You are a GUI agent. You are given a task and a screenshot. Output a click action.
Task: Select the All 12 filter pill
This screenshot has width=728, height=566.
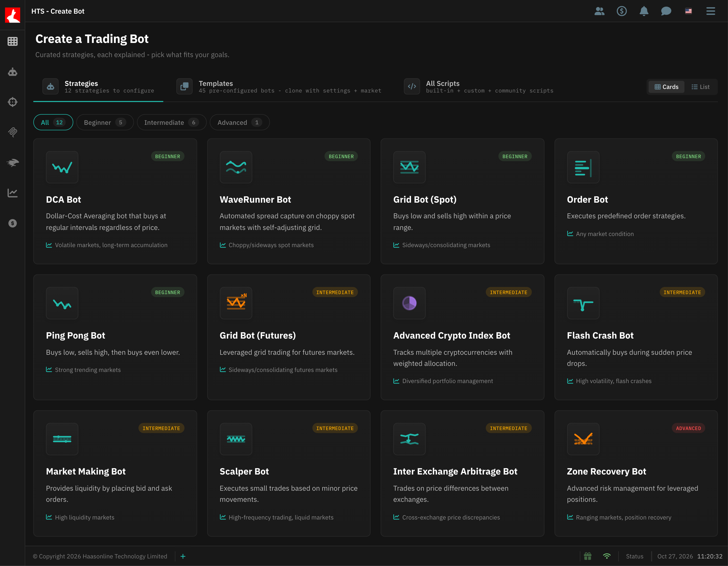[53, 122]
